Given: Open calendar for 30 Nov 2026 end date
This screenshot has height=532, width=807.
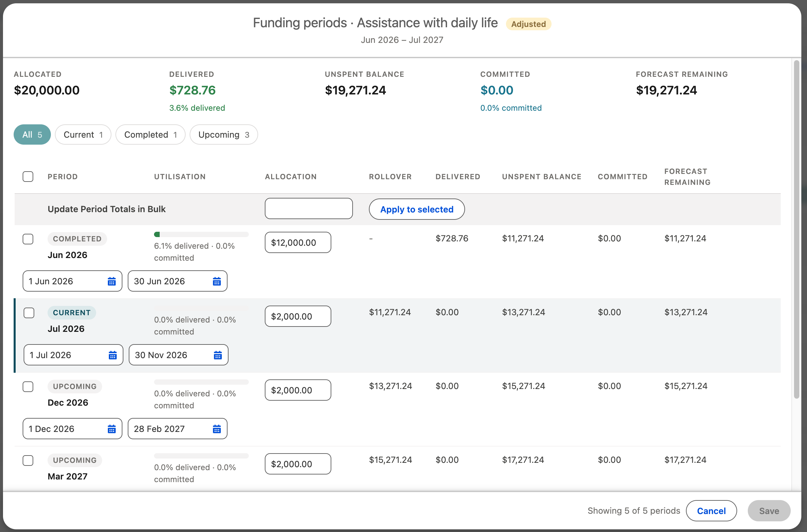Looking at the screenshot, I should coord(218,355).
